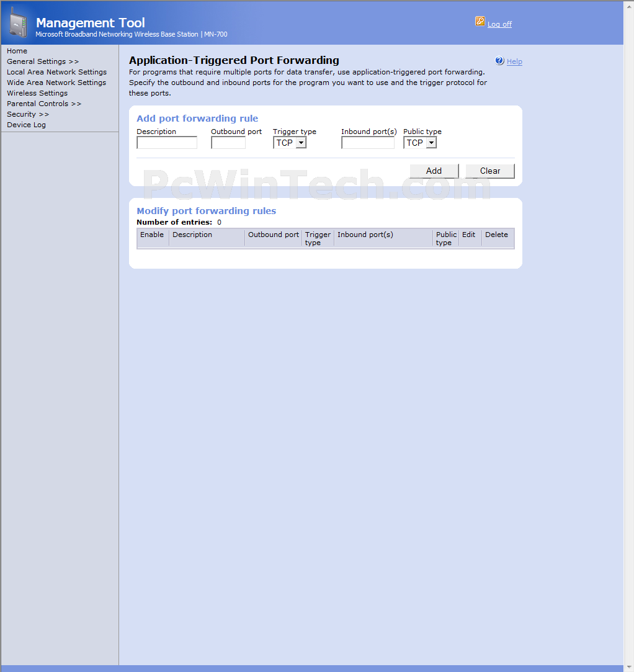Screen dimensions: 634x672
Task: Focus the Description input field
Action: pyautogui.click(x=167, y=143)
